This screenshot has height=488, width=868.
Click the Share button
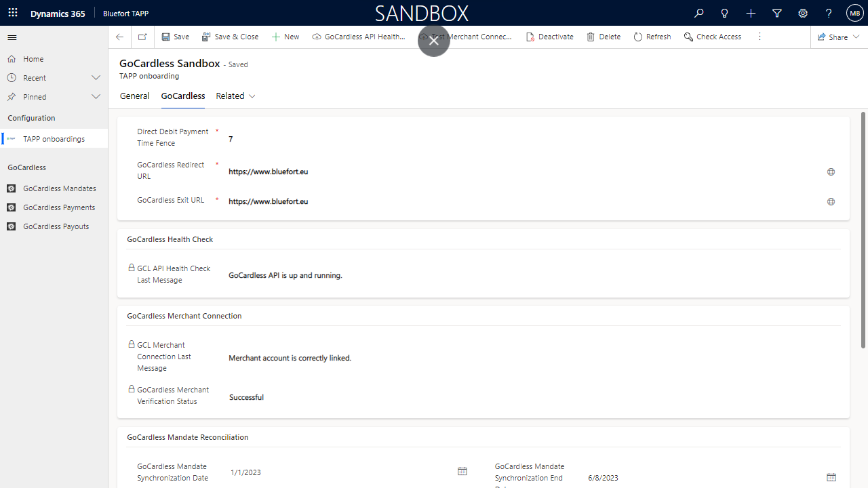(x=833, y=37)
